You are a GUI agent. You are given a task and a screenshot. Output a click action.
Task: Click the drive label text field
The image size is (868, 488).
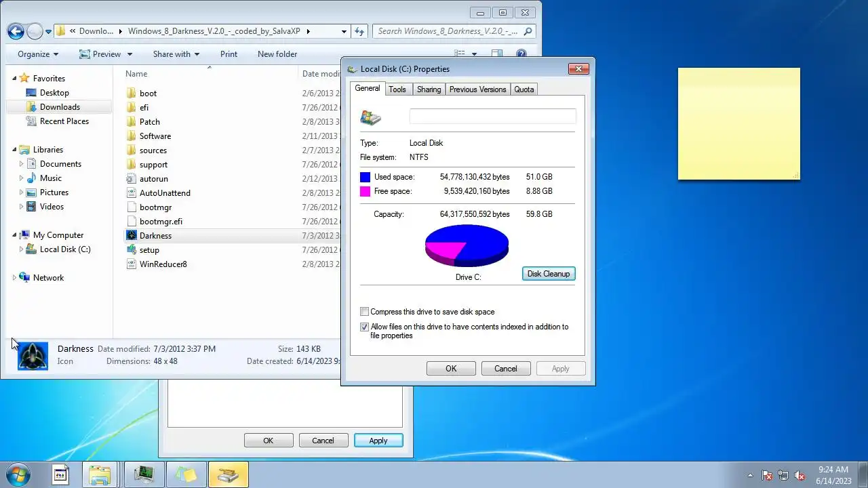(492, 117)
